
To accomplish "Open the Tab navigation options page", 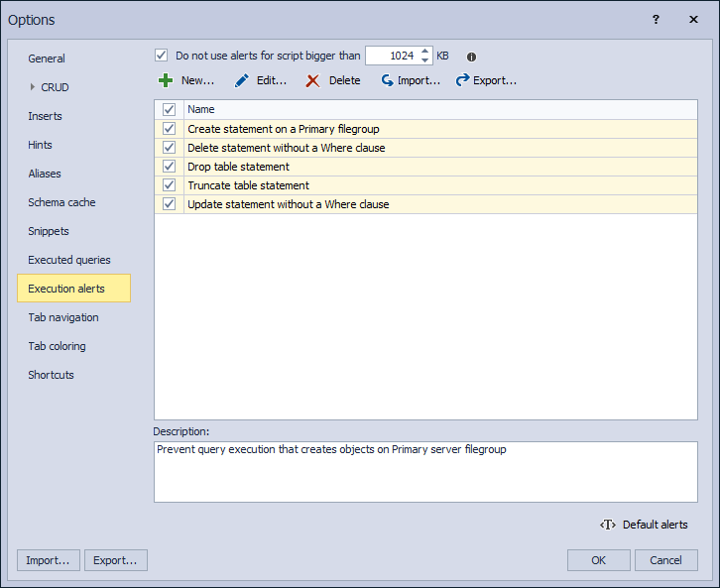I will pos(63,317).
